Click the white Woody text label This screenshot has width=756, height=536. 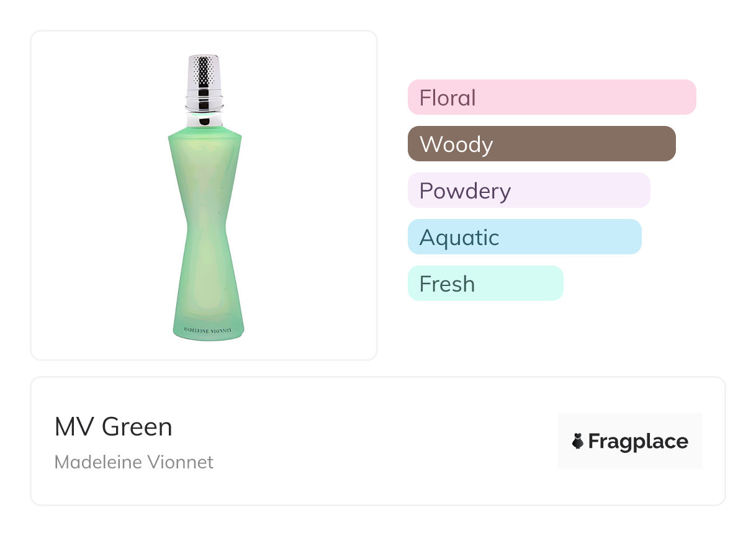pos(456,145)
